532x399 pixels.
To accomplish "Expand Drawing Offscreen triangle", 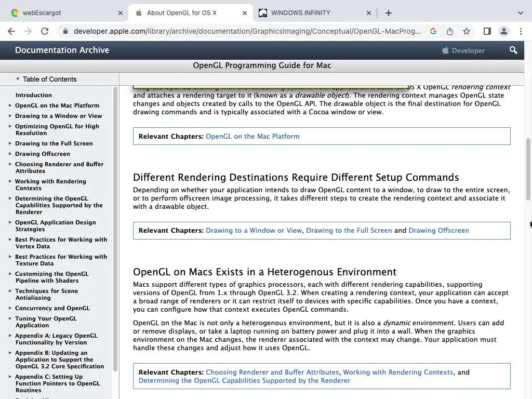I will (10, 154).
